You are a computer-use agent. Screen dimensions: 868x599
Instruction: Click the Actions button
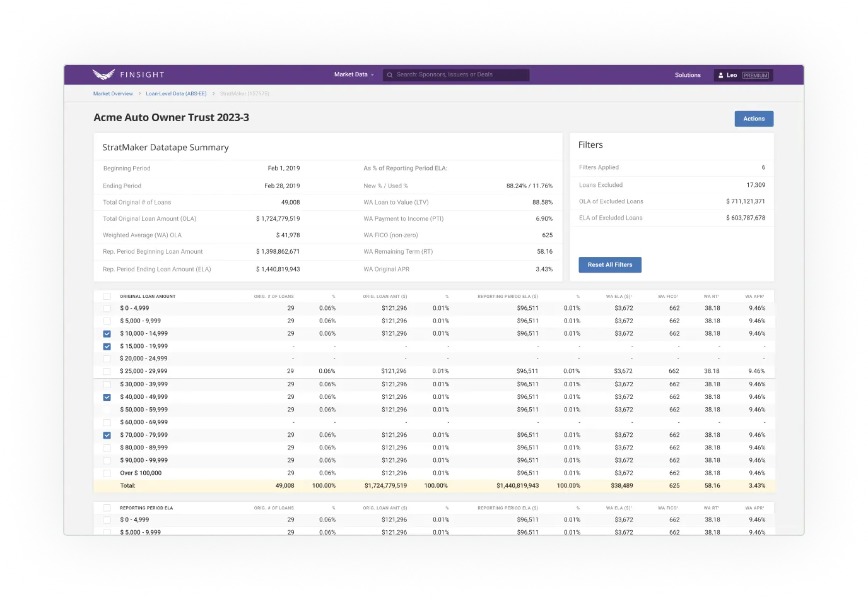click(x=754, y=119)
